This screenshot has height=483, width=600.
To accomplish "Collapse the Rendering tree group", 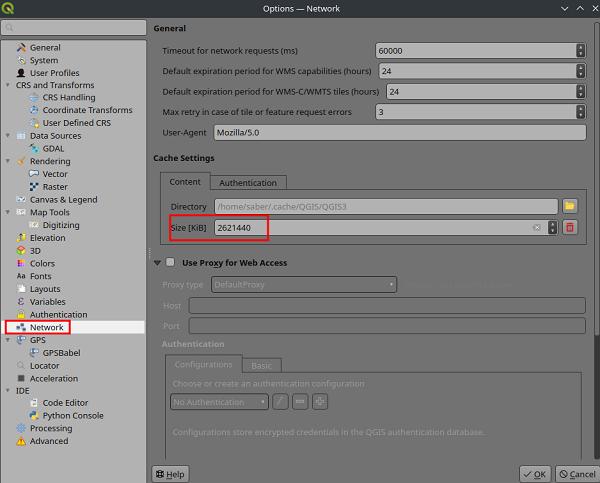I will (x=8, y=161).
